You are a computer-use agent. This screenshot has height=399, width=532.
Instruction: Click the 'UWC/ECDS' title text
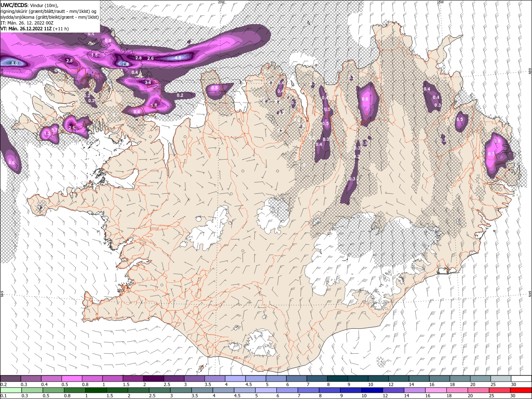coord(14,5)
